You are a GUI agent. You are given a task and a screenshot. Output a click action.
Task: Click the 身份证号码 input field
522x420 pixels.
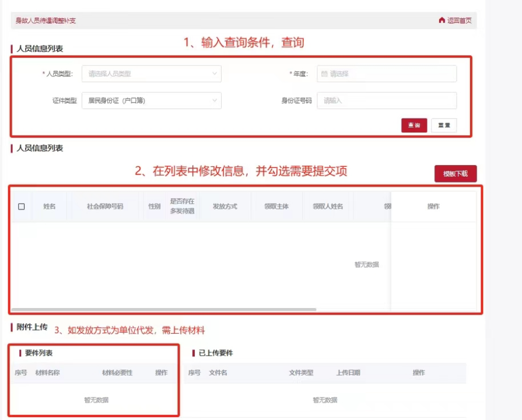click(386, 100)
